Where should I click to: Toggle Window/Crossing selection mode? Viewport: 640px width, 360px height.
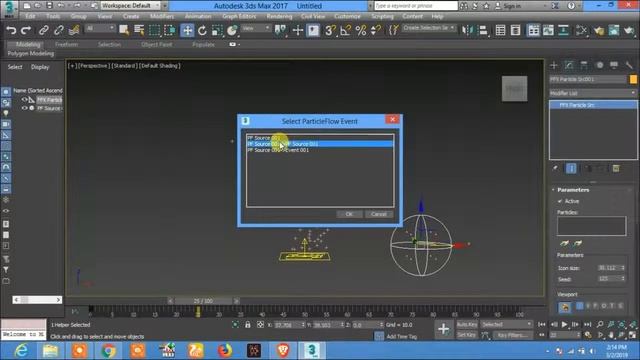coord(169,30)
